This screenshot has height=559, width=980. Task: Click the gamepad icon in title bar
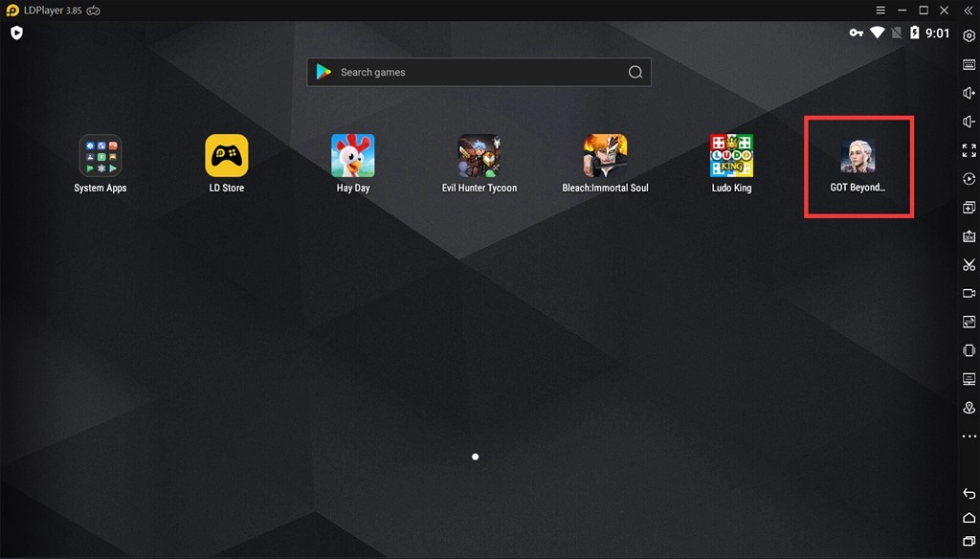[x=93, y=11]
